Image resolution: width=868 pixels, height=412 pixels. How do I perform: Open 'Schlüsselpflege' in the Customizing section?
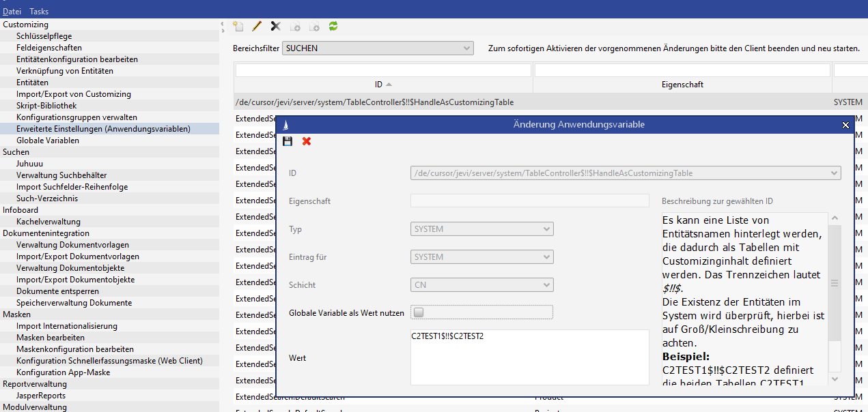tap(44, 36)
